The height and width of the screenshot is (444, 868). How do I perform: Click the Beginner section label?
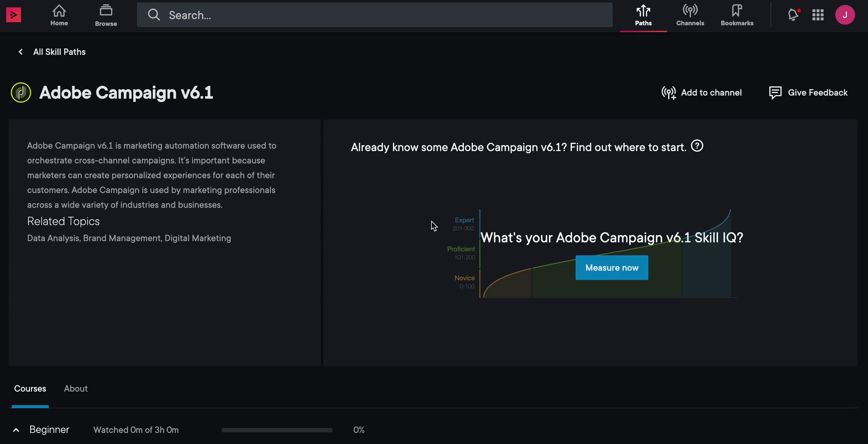click(x=49, y=430)
